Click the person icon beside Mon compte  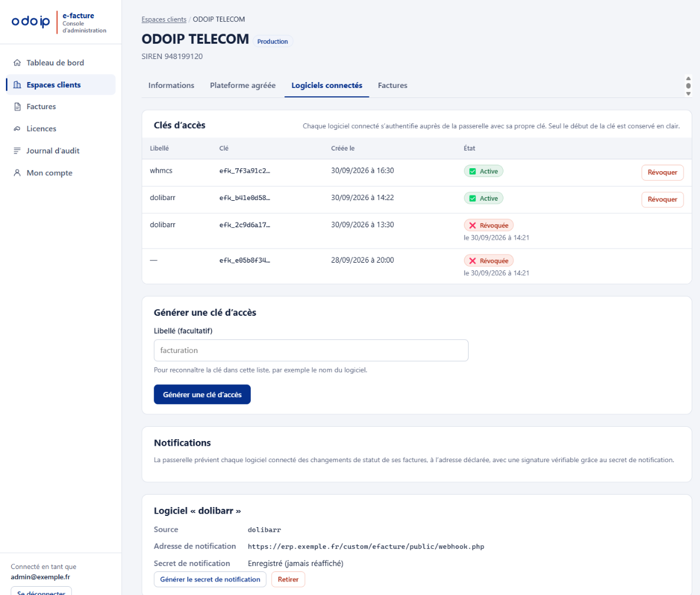click(x=17, y=173)
